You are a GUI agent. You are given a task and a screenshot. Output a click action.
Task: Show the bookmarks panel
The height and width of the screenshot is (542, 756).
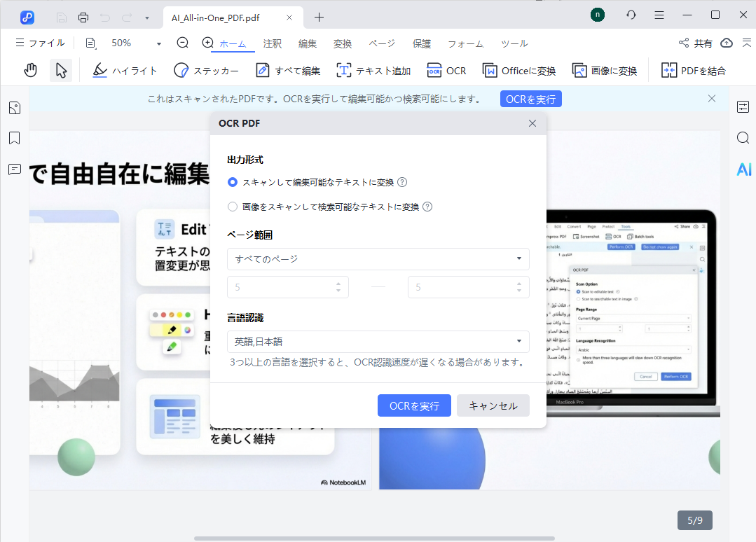click(x=14, y=139)
